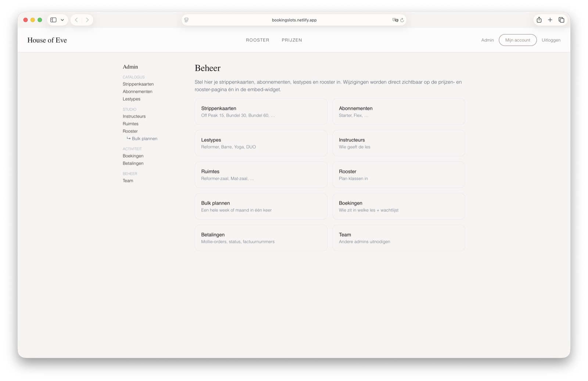Open the page reader menu icon in address bar
This screenshot has height=381, width=588.
pyautogui.click(x=187, y=20)
